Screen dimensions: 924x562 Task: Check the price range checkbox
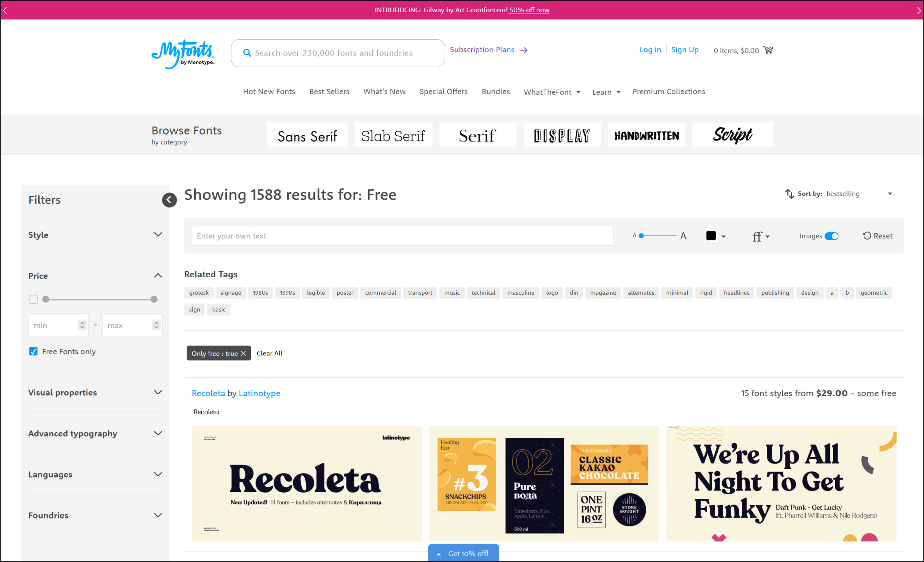click(x=33, y=299)
